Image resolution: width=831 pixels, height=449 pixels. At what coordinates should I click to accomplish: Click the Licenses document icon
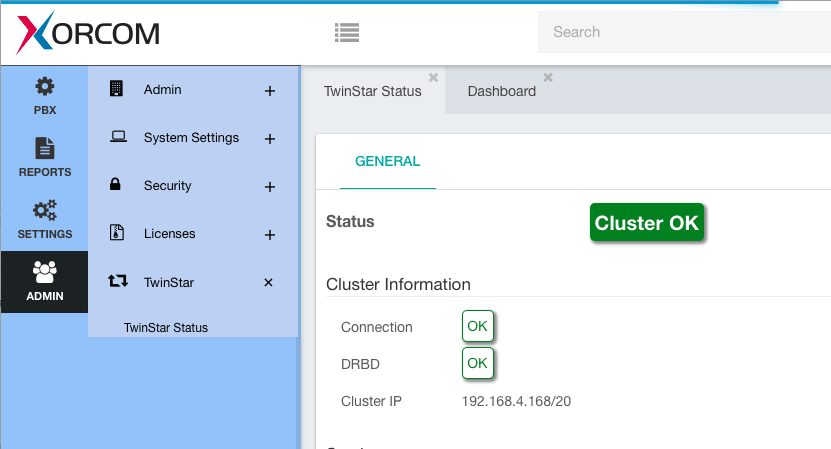117,232
